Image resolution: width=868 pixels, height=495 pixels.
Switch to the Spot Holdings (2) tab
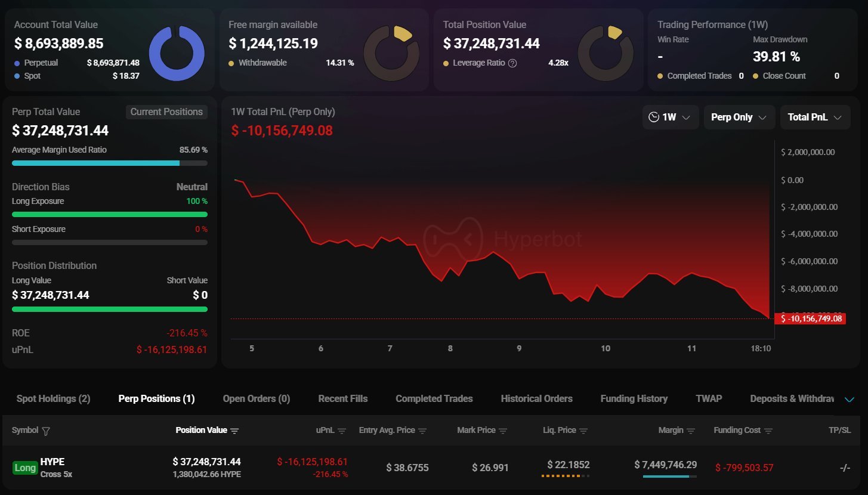tap(53, 398)
